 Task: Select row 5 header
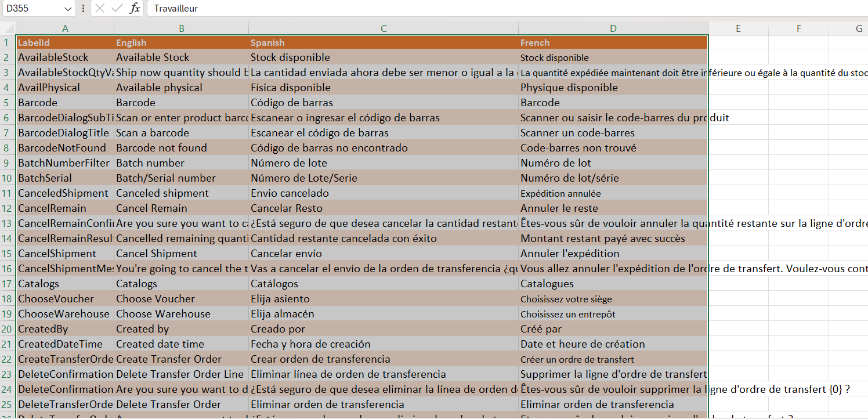click(8, 103)
